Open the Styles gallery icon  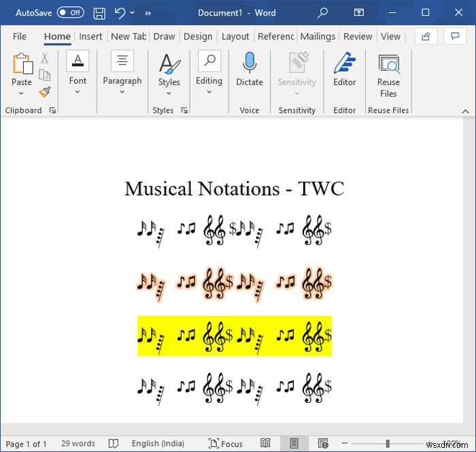pyautogui.click(x=169, y=63)
